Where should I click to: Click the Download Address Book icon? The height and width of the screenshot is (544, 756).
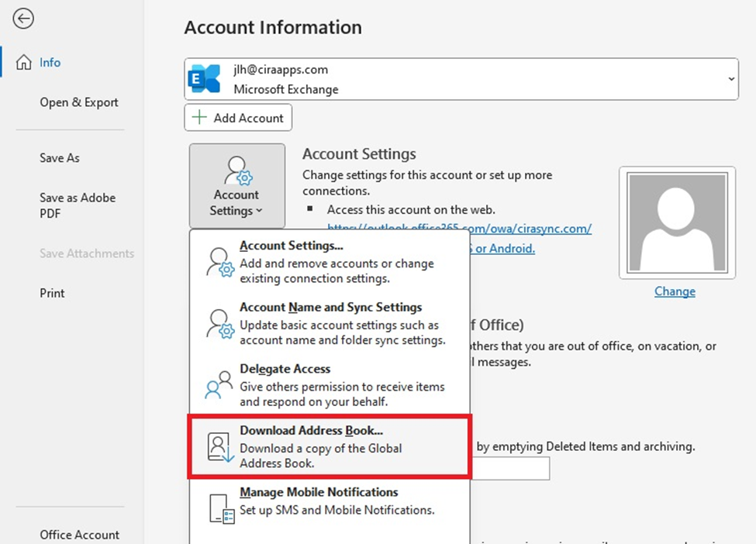[221, 446]
